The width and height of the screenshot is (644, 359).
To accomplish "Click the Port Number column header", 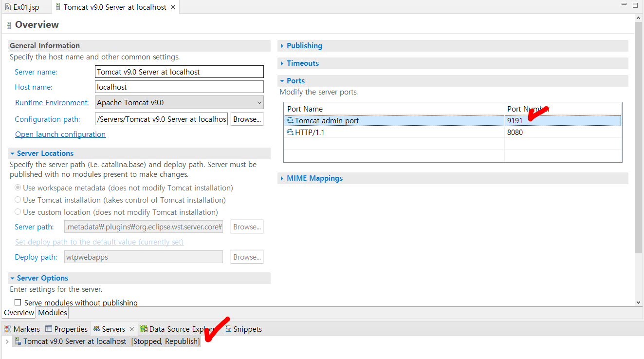I will [x=563, y=109].
